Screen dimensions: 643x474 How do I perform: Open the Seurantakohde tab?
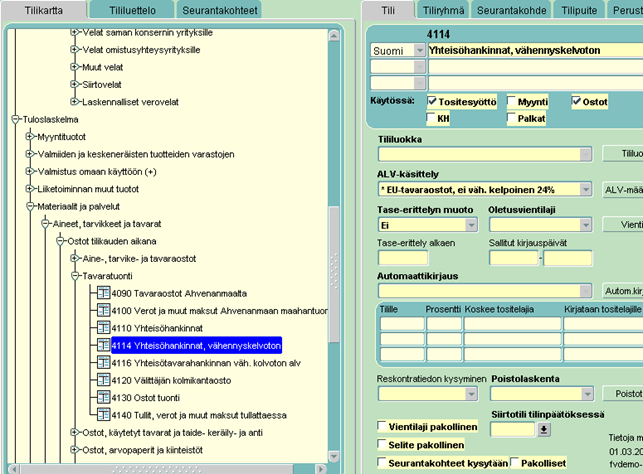tap(511, 10)
